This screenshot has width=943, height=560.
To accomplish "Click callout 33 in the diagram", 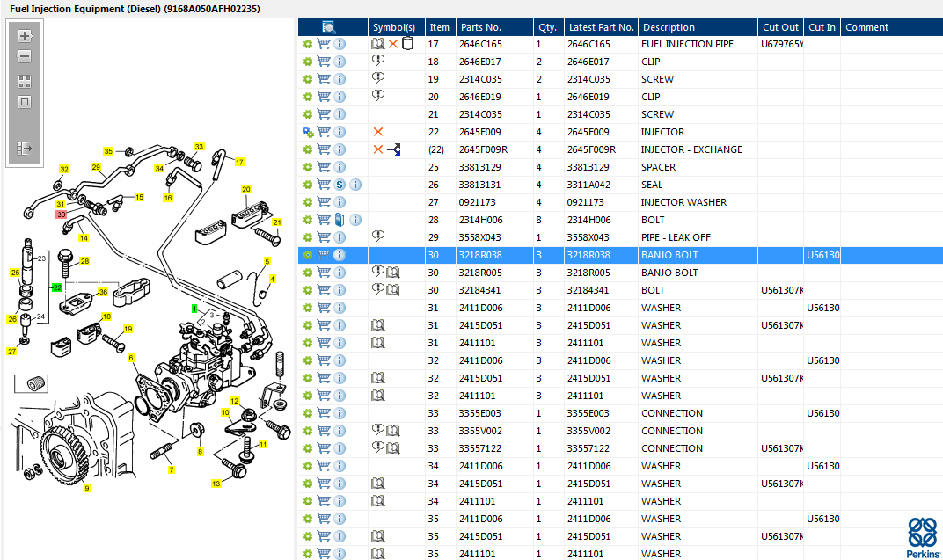I will (199, 146).
